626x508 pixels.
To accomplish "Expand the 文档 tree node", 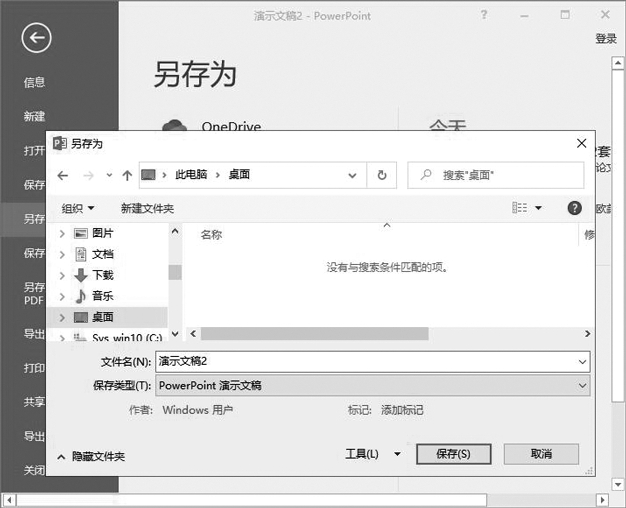I will point(62,254).
